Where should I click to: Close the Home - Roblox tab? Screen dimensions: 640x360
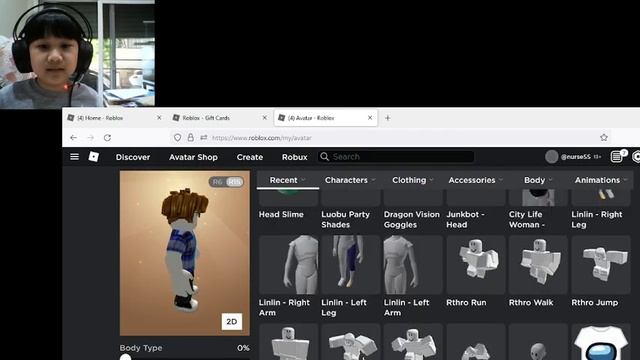pyautogui.click(x=159, y=118)
